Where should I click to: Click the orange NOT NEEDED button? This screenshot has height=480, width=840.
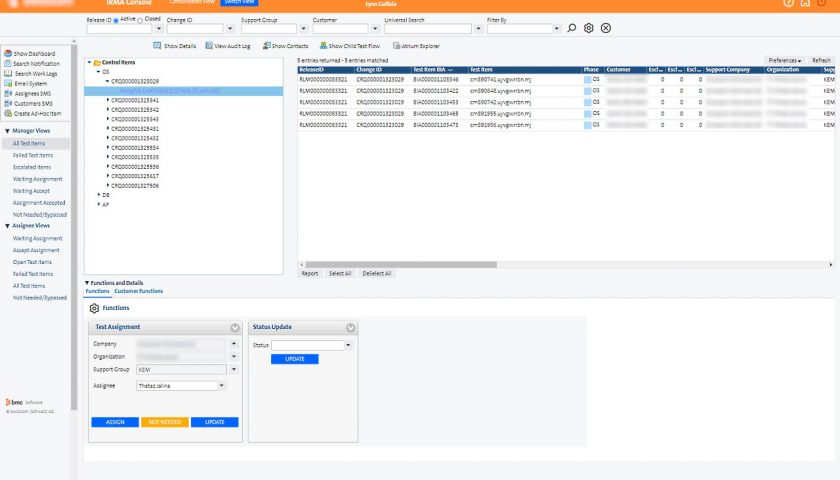pyautogui.click(x=165, y=422)
